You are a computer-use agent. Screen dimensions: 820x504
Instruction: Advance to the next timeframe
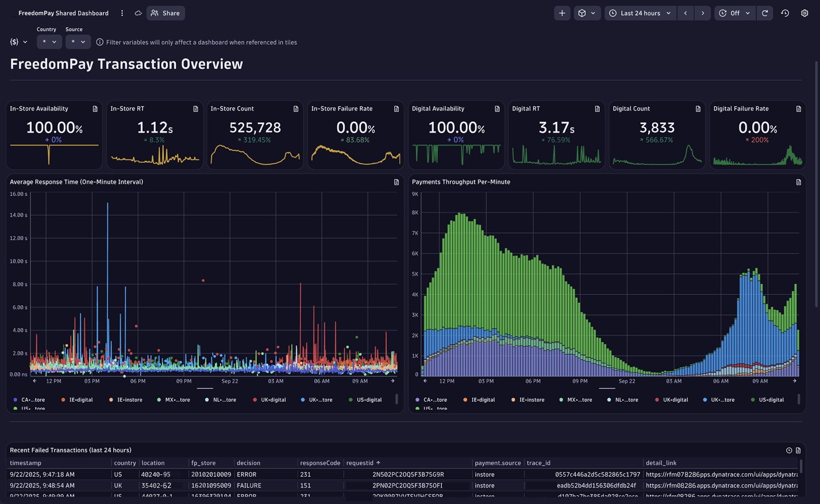pyautogui.click(x=702, y=13)
